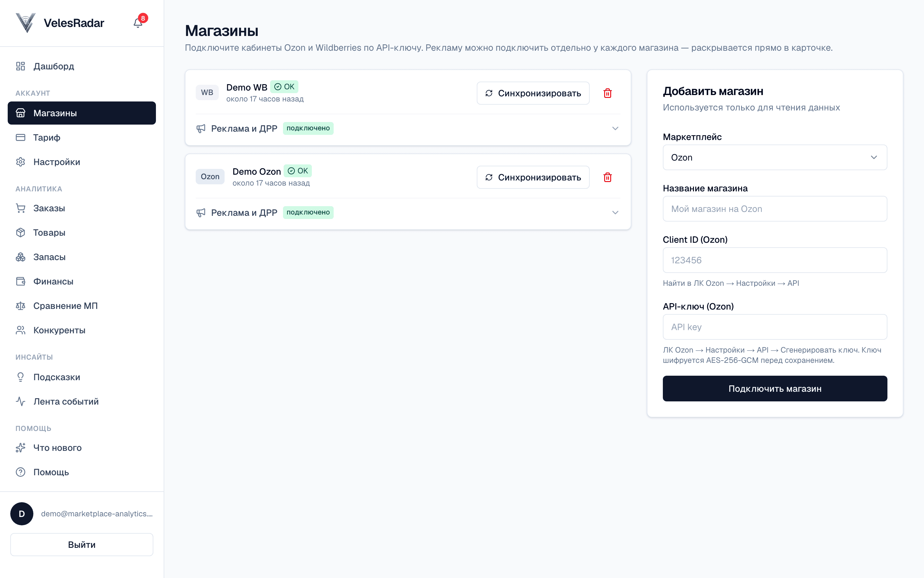Go to Тариф section
Viewport: 924px width, 578px height.
[x=82, y=137]
